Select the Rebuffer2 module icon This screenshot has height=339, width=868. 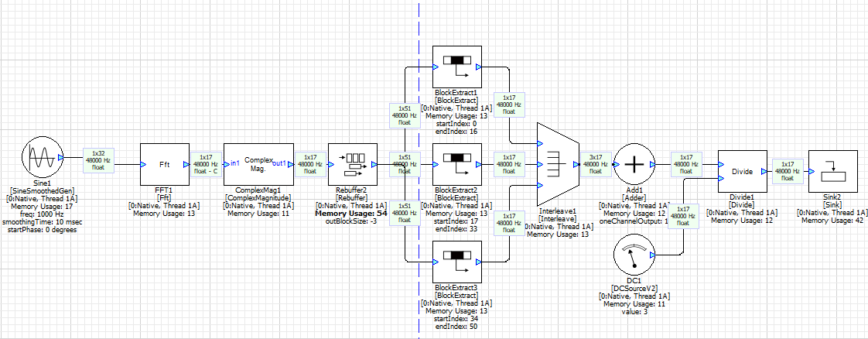click(353, 165)
